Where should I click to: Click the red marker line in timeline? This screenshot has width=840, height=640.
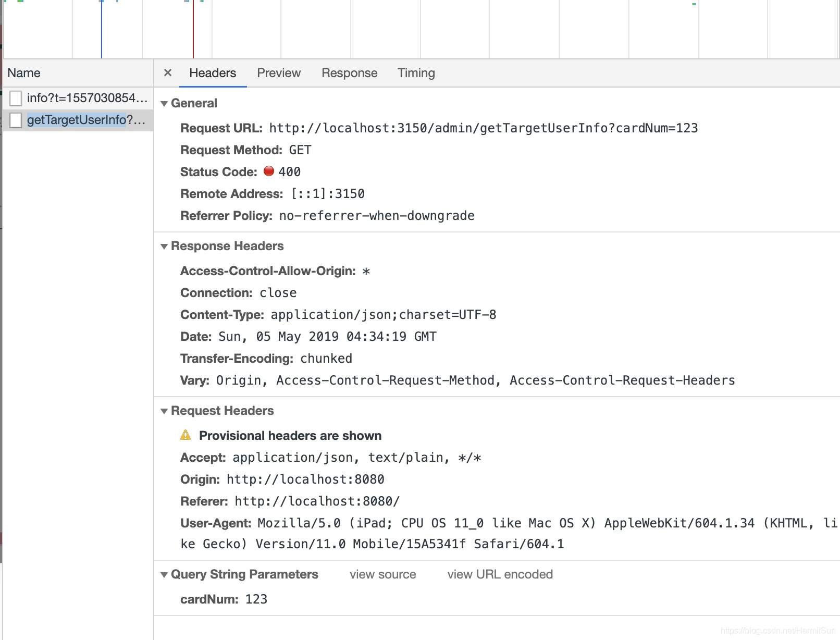[193, 29]
